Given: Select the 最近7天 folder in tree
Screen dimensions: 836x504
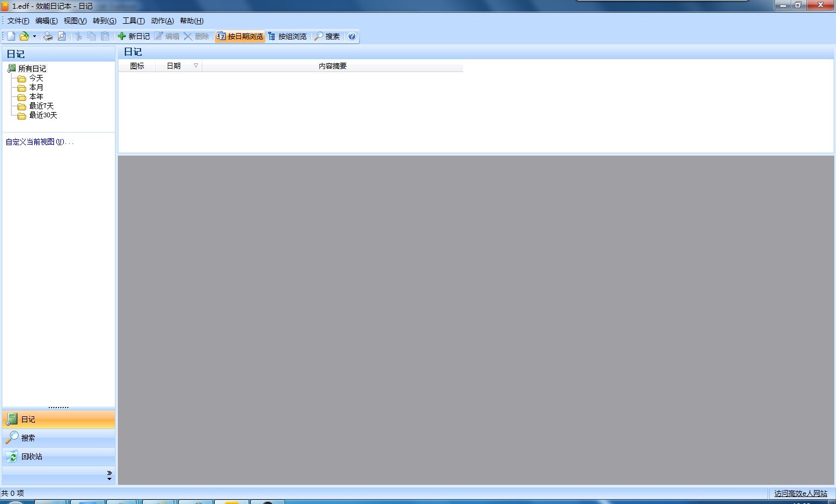Looking at the screenshot, I should tap(41, 106).
